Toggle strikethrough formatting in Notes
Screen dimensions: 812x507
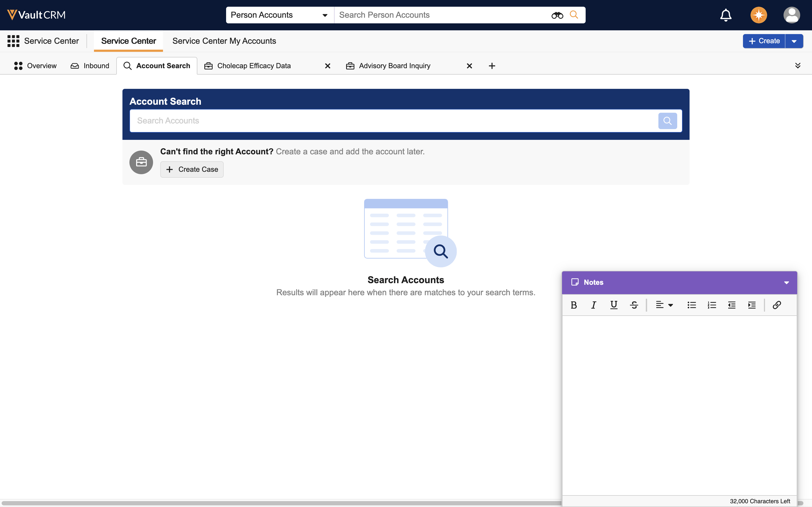[633, 305]
